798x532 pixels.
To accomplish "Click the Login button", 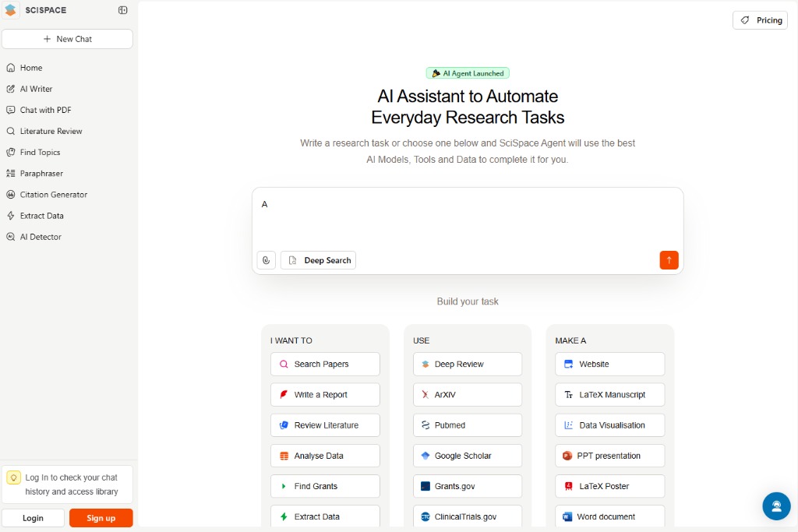I will (33, 518).
